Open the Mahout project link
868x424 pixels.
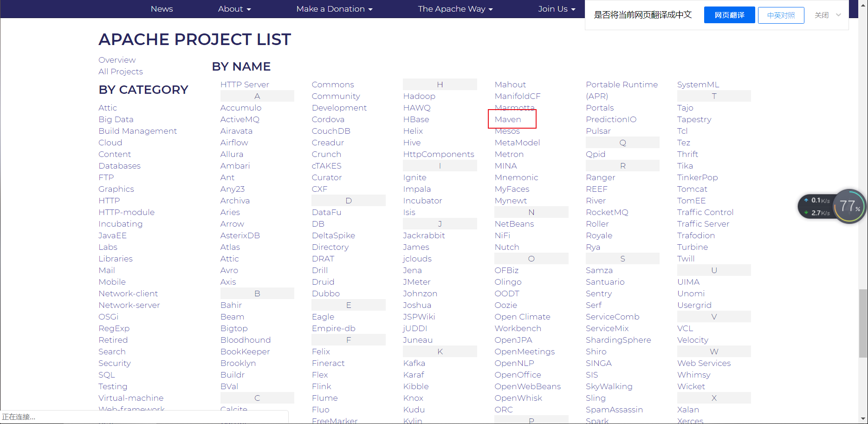tap(510, 85)
